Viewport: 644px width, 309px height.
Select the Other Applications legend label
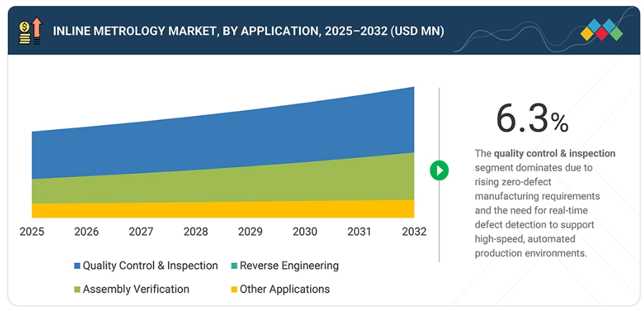(x=285, y=289)
